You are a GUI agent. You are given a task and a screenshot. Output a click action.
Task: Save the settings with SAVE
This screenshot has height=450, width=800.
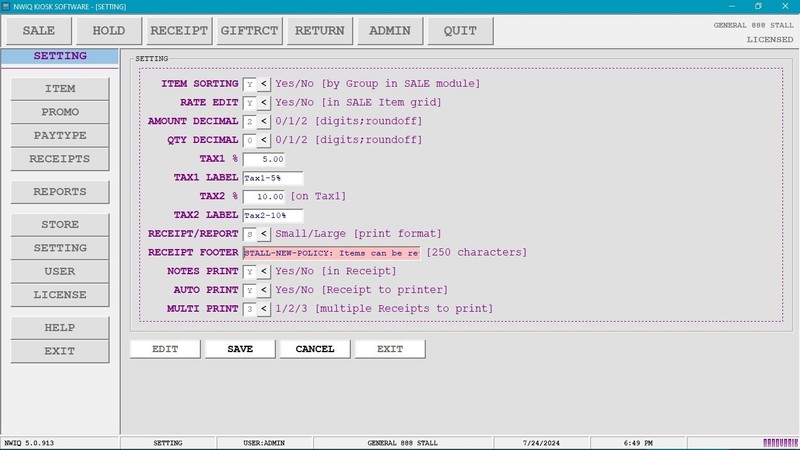[240, 349]
